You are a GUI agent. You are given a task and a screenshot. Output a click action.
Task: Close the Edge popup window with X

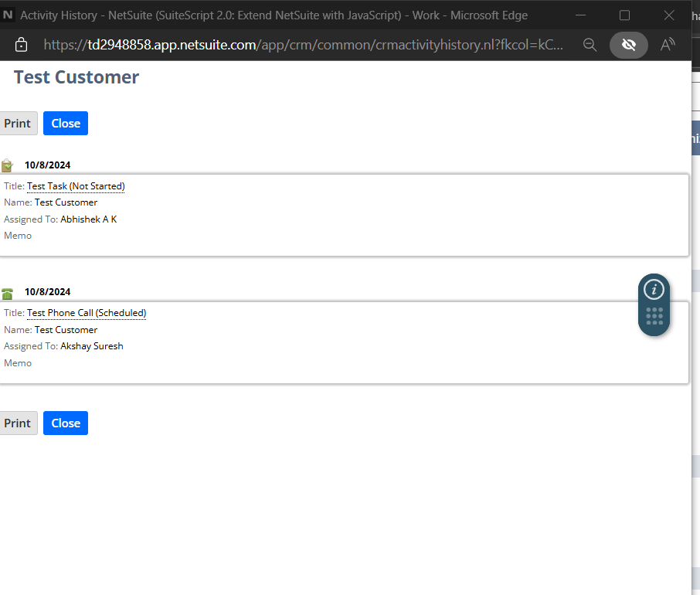coord(669,15)
